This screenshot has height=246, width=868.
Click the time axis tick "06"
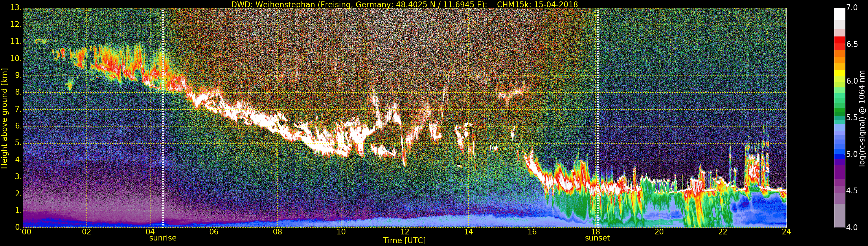(214, 232)
